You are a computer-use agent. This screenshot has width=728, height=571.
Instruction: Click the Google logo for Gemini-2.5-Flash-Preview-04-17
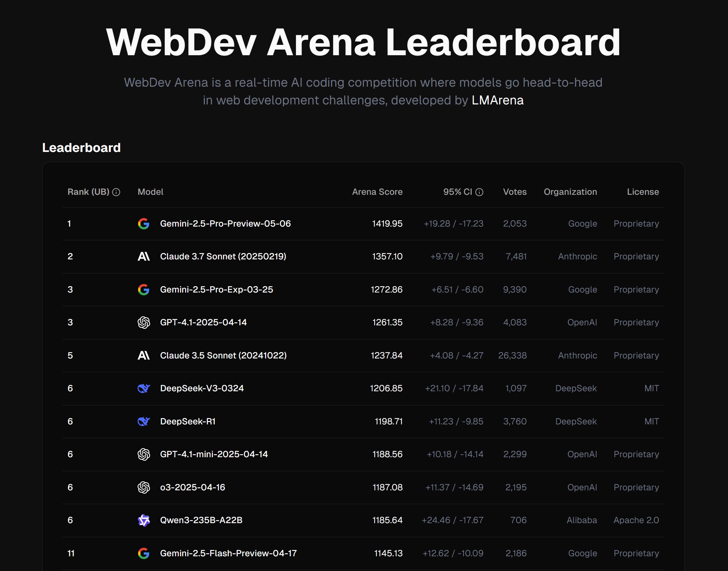click(x=144, y=553)
